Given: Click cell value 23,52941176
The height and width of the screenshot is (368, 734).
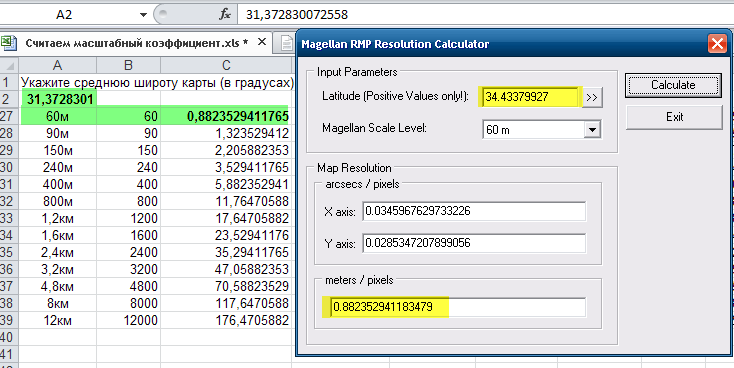Looking at the screenshot, I should 226,235.
